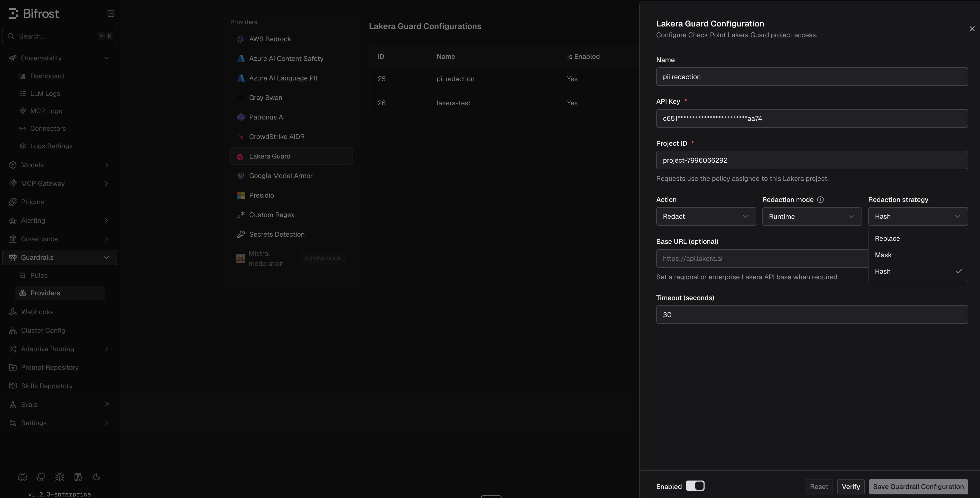Open Prompt Repository page
Screen dimensions: 980x498
[x=59, y=367]
